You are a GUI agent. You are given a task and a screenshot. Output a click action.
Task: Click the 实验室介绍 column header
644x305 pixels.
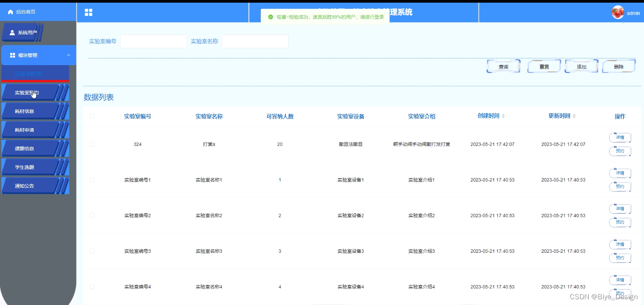pos(422,116)
